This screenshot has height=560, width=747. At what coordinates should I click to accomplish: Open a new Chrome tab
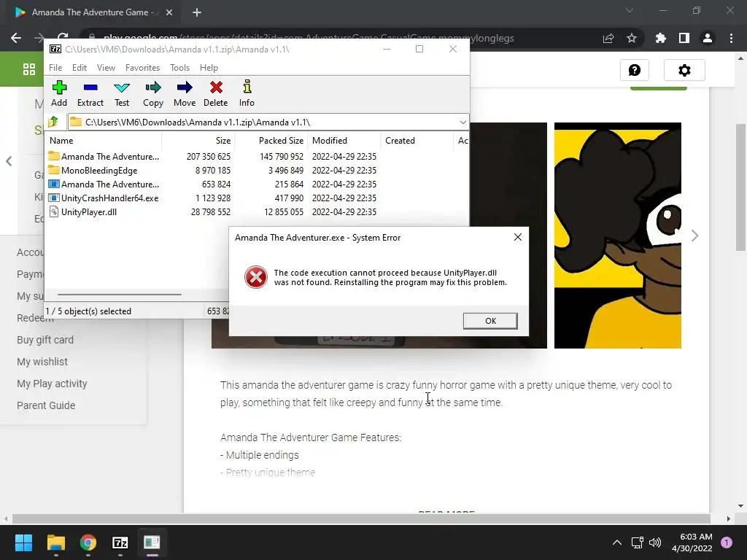pyautogui.click(x=197, y=13)
